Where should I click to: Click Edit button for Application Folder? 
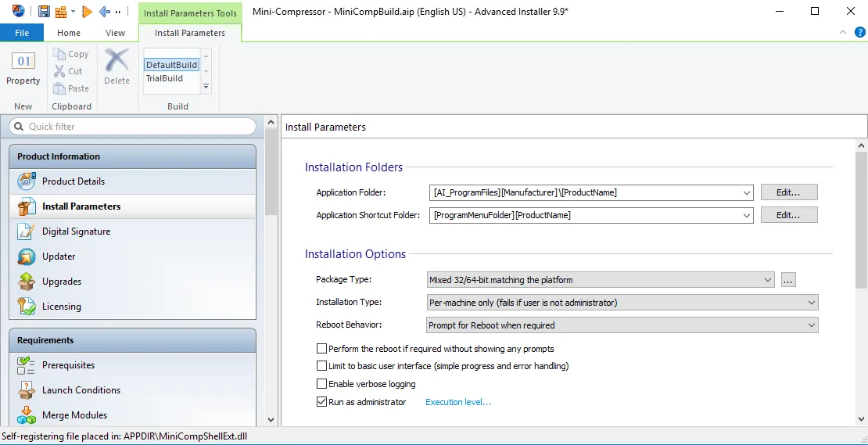pyautogui.click(x=789, y=192)
